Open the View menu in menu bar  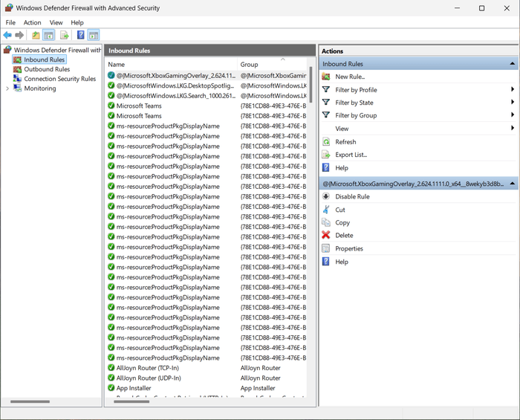(x=56, y=22)
